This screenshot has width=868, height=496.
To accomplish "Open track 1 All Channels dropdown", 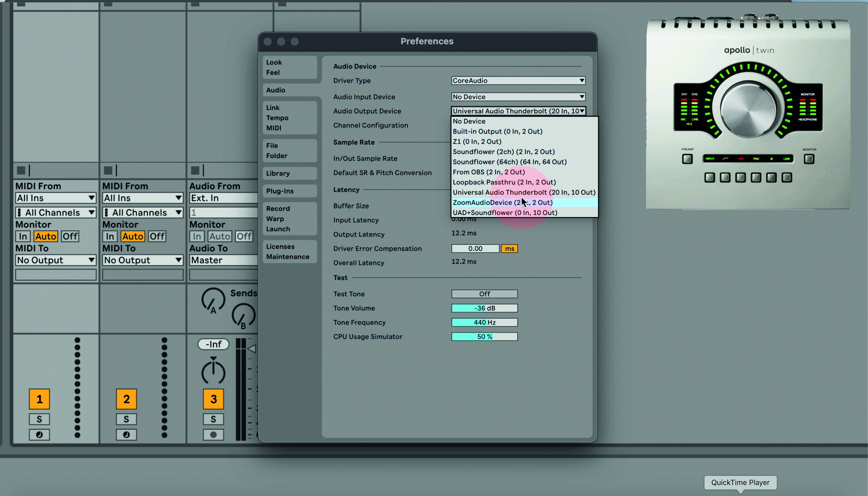I will [x=56, y=213].
